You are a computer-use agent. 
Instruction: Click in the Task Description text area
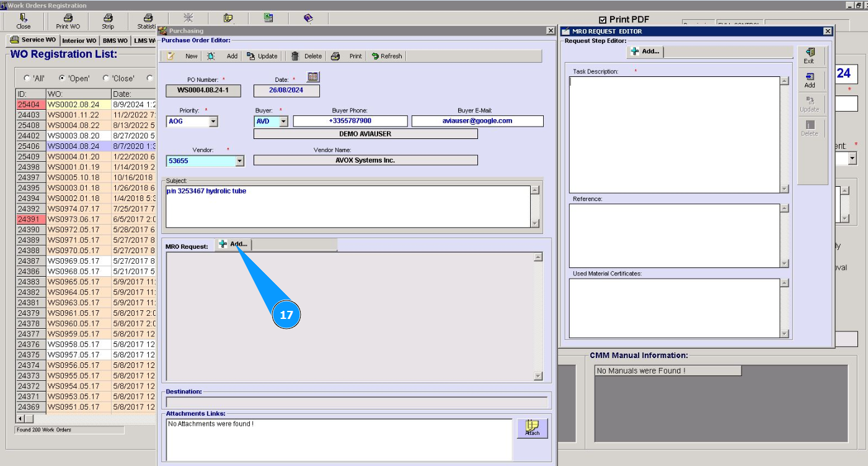coord(674,134)
